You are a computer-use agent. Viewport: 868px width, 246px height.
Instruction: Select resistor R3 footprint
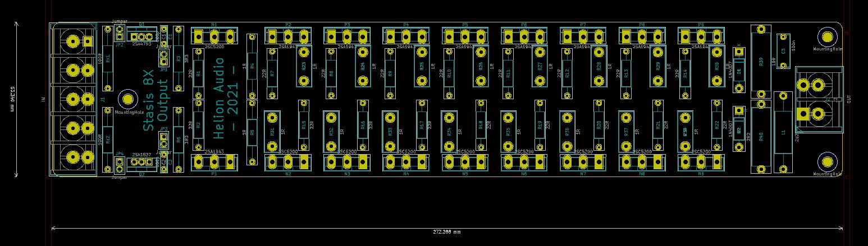[x=179, y=58]
